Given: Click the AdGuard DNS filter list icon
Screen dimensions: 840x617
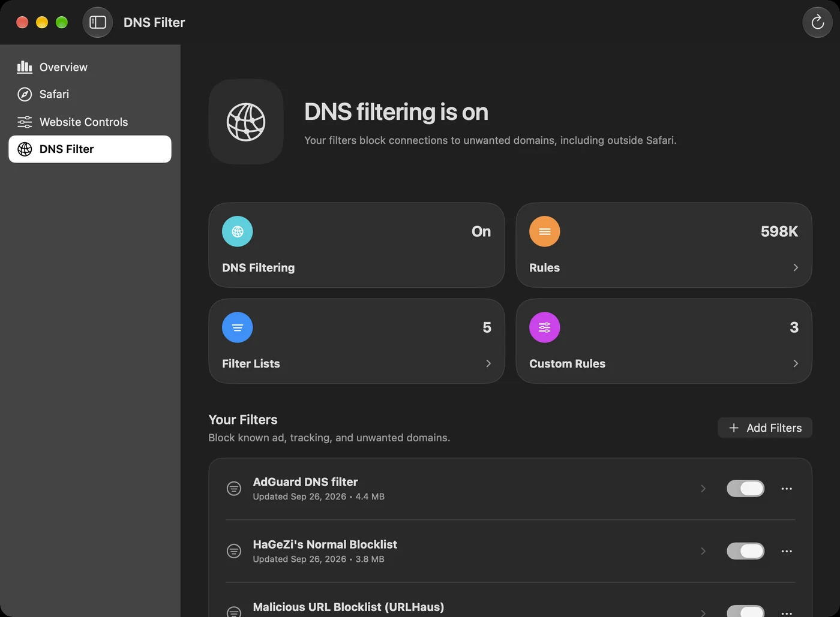Looking at the screenshot, I should pos(234,489).
